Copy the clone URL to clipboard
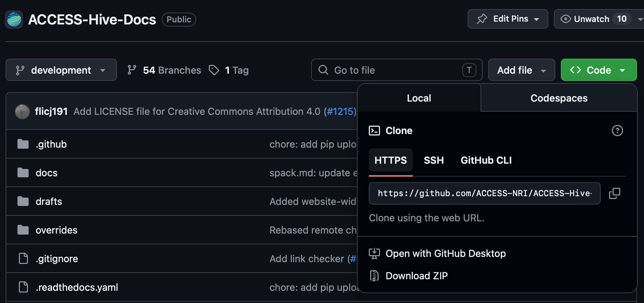Viewport: 644px width, 303px height. [x=615, y=193]
